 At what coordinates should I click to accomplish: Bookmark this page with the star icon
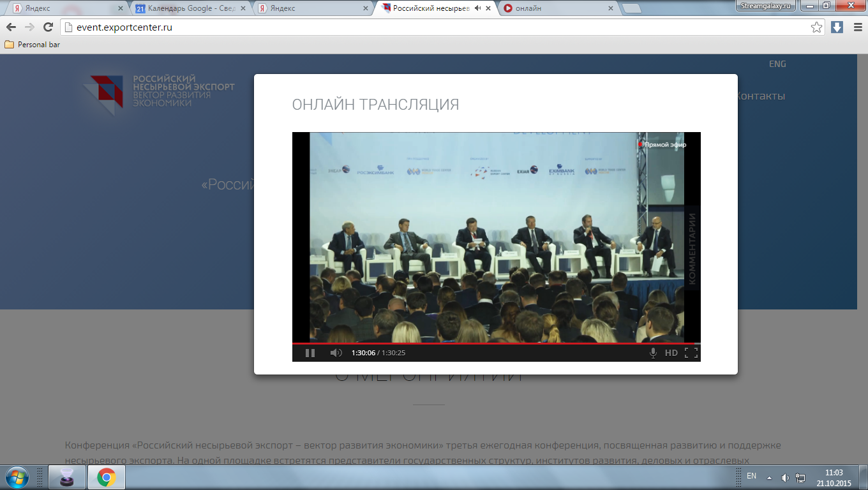point(816,27)
